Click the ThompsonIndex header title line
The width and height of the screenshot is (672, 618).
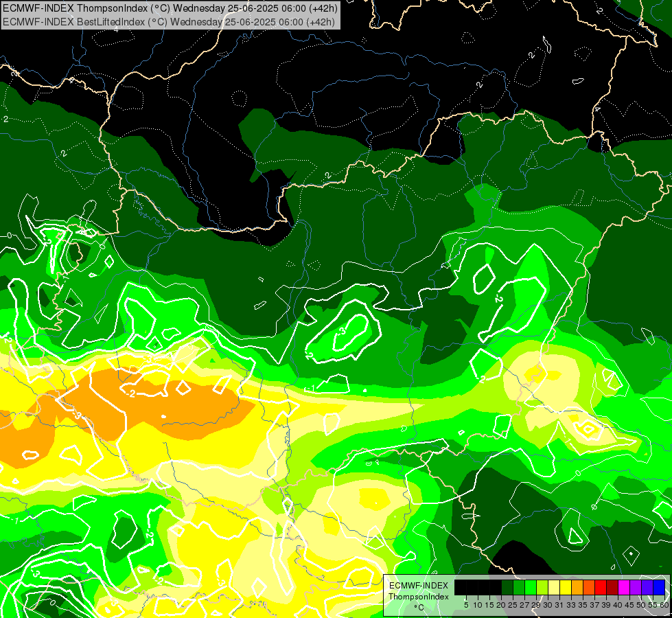point(170,8)
